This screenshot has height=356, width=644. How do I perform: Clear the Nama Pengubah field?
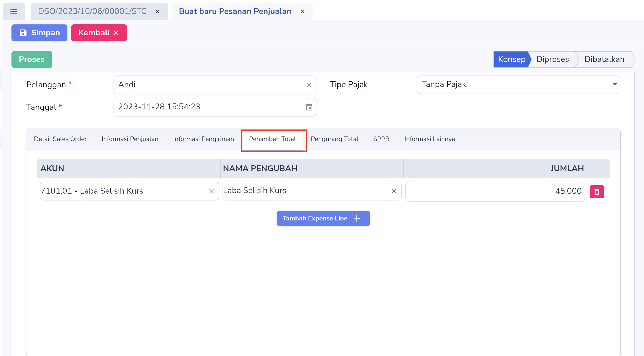(x=394, y=191)
